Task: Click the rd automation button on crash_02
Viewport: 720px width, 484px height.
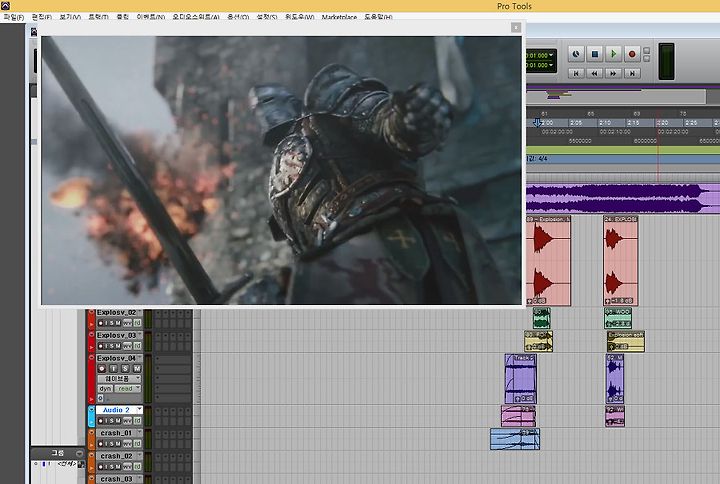Action: tap(137, 467)
